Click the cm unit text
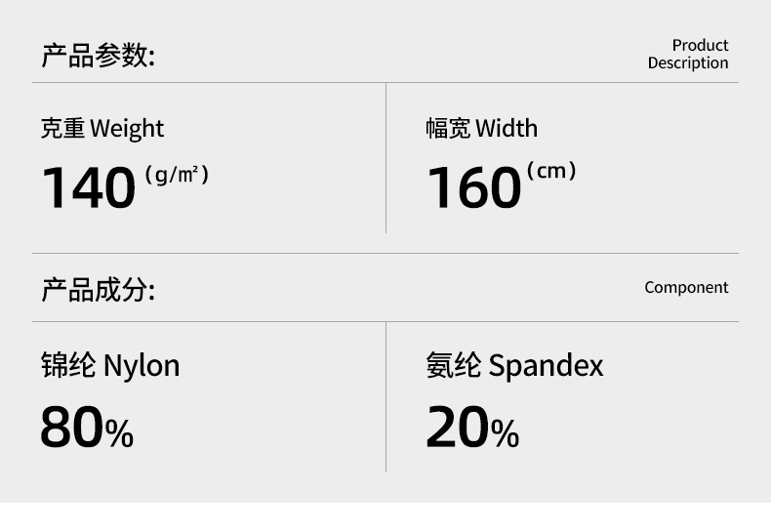Viewport: 771px width, 532px height. [551, 172]
